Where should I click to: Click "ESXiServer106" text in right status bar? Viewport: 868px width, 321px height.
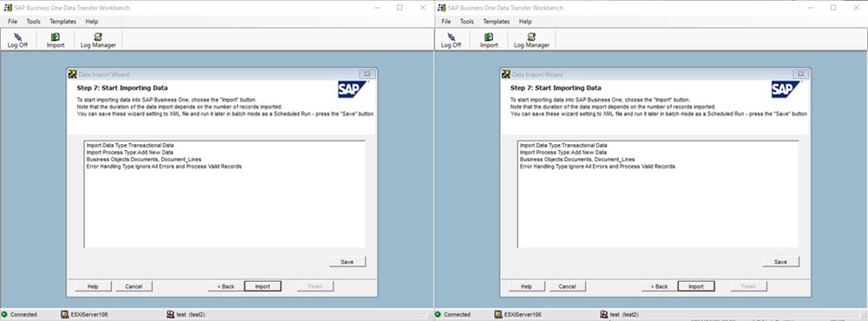click(x=523, y=314)
